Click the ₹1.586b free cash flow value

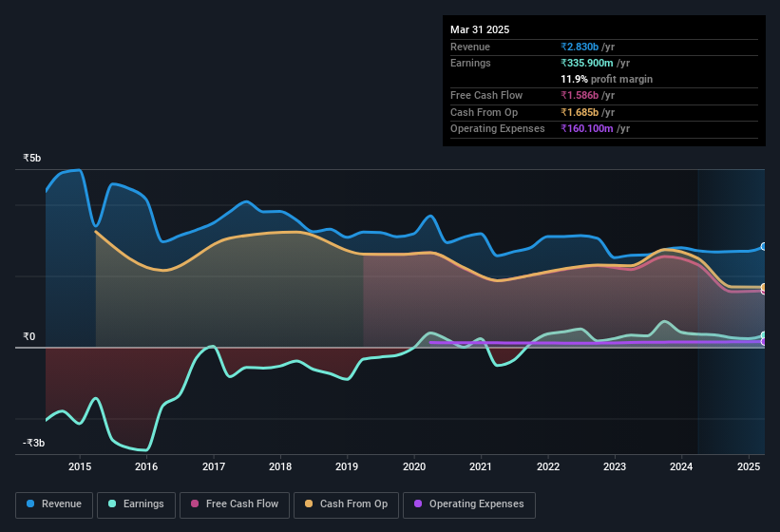(x=580, y=95)
